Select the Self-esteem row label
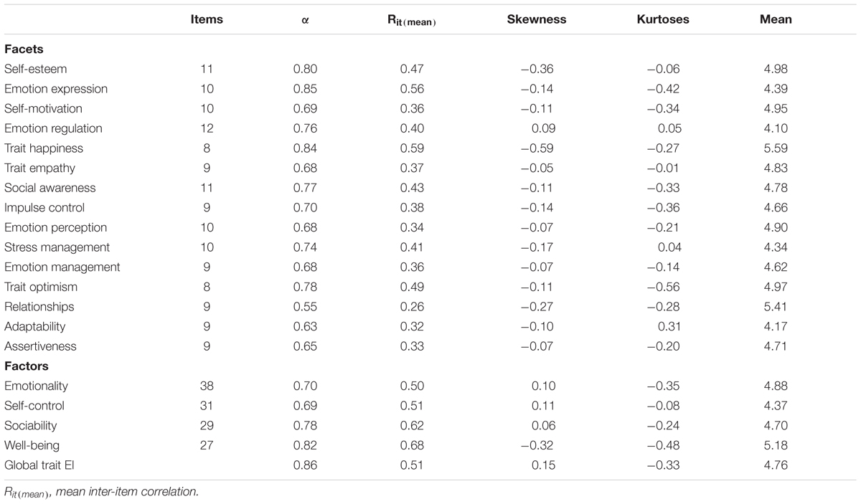Image resolution: width=861 pixels, height=504 pixels. (35, 70)
